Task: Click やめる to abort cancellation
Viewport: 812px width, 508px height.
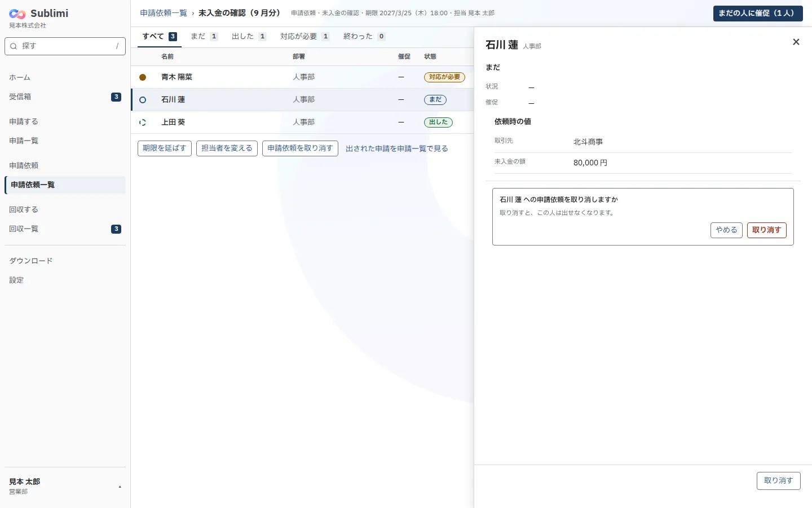Action: [x=726, y=230]
